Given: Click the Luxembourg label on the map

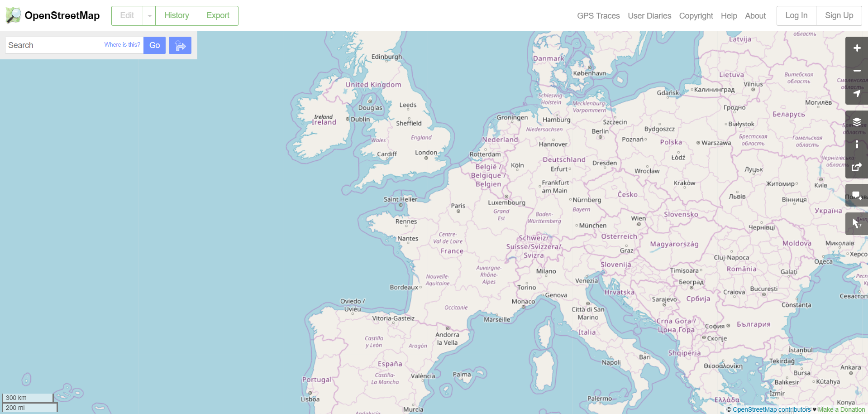Looking at the screenshot, I should point(507,203).
